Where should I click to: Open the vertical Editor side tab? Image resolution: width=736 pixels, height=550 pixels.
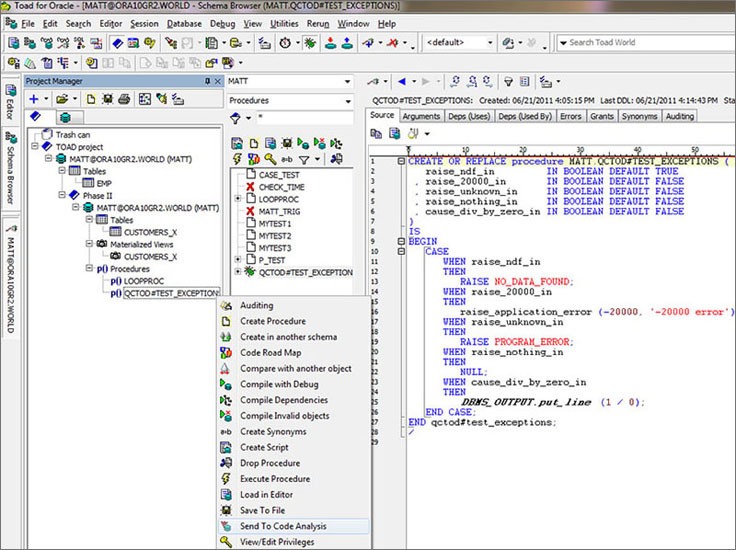point(10,102)
